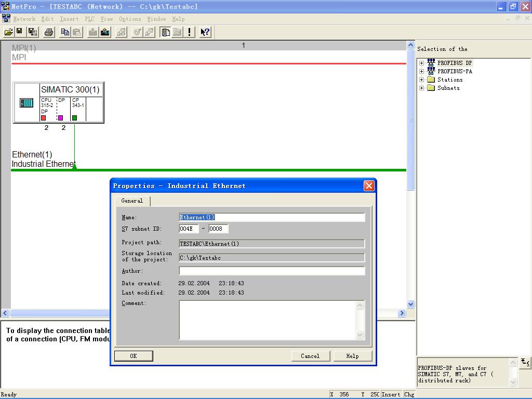Click the Stations folder icon in catalog

click(431, 79)
